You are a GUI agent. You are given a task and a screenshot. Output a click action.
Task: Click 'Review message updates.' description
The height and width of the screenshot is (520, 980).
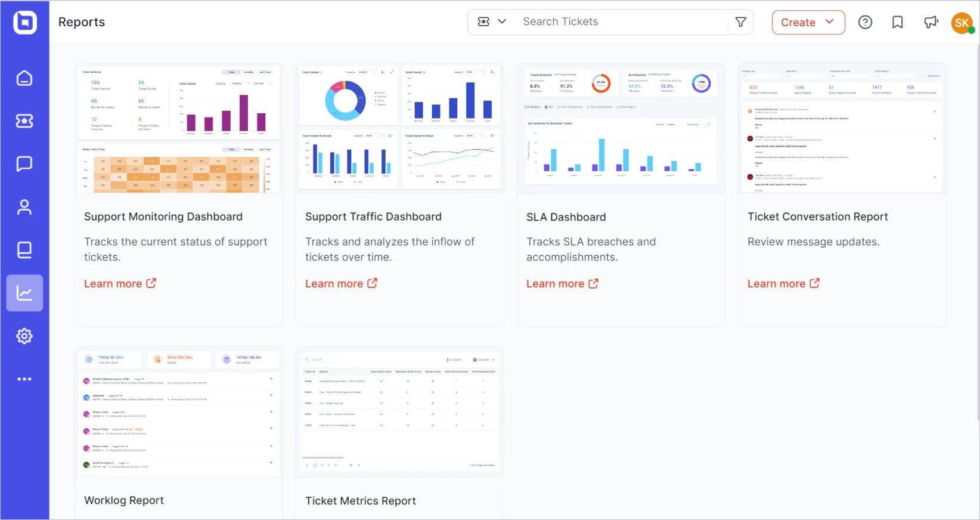[x=813, y=242]
